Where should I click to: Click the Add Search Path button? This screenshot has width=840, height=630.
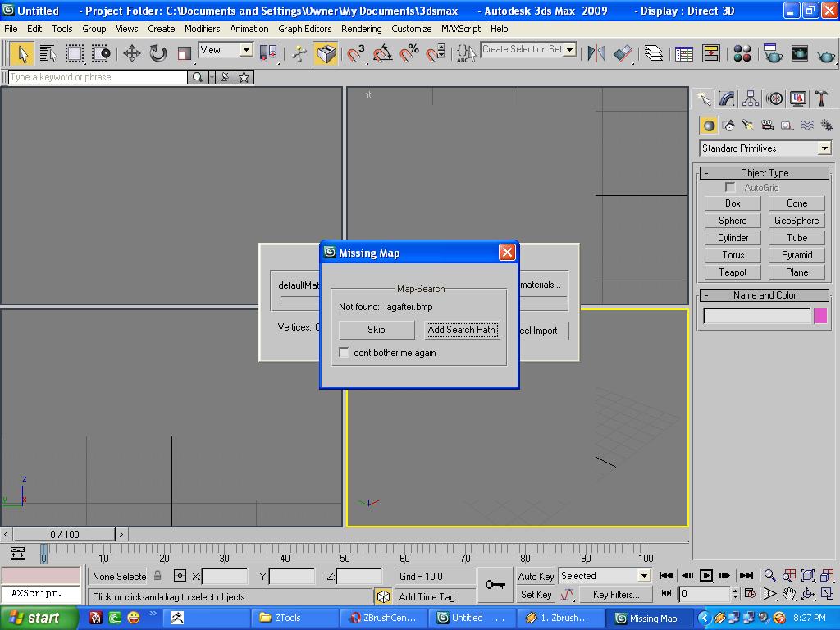pos(461,330)
